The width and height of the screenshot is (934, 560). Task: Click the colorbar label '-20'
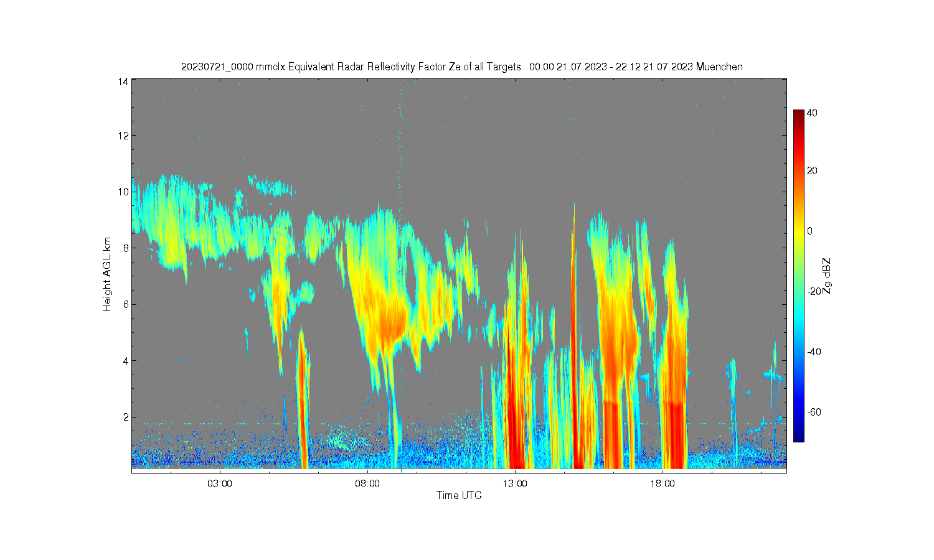click(813, 292)
